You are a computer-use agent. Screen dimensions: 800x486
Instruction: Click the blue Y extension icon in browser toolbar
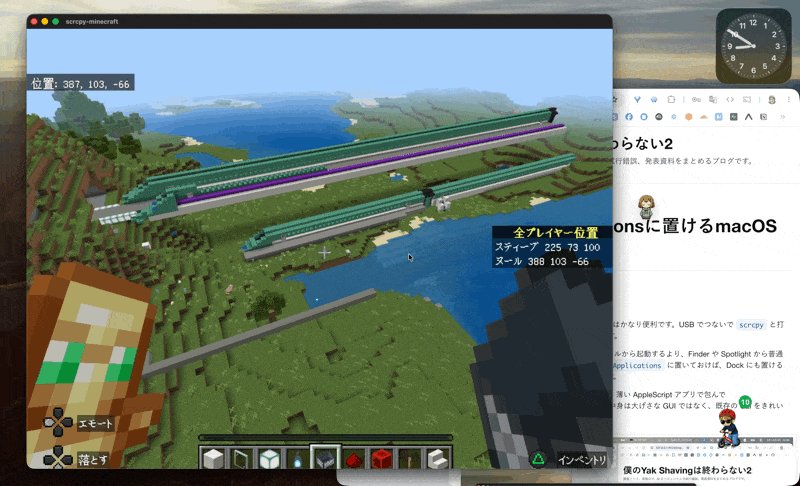637,99
